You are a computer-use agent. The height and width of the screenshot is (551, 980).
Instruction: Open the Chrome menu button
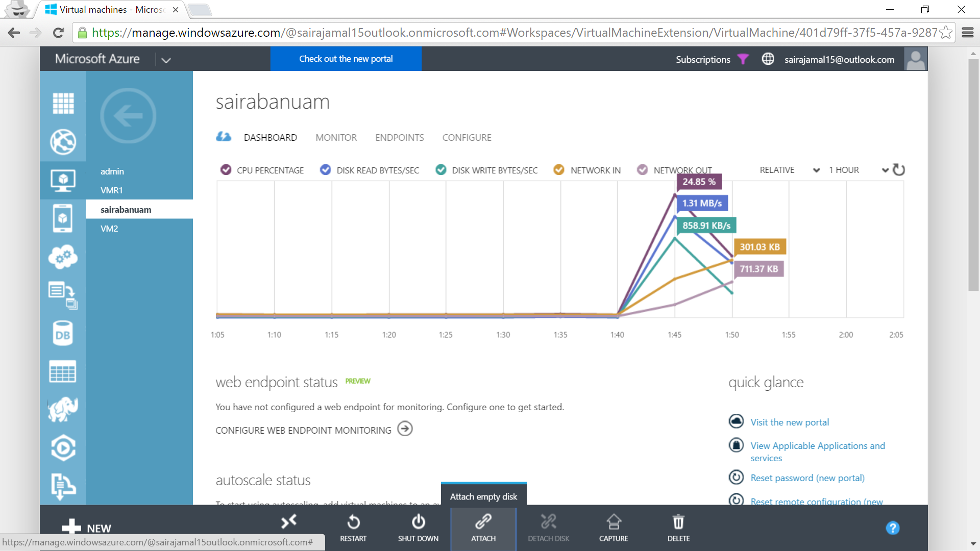pos(968,33)
